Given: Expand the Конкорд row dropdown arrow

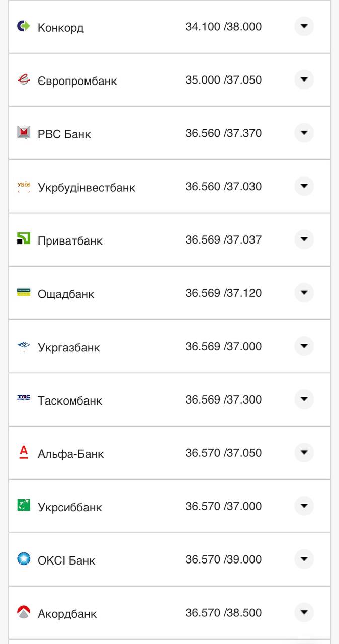Looking at the screenshot, I should point(304,26).
